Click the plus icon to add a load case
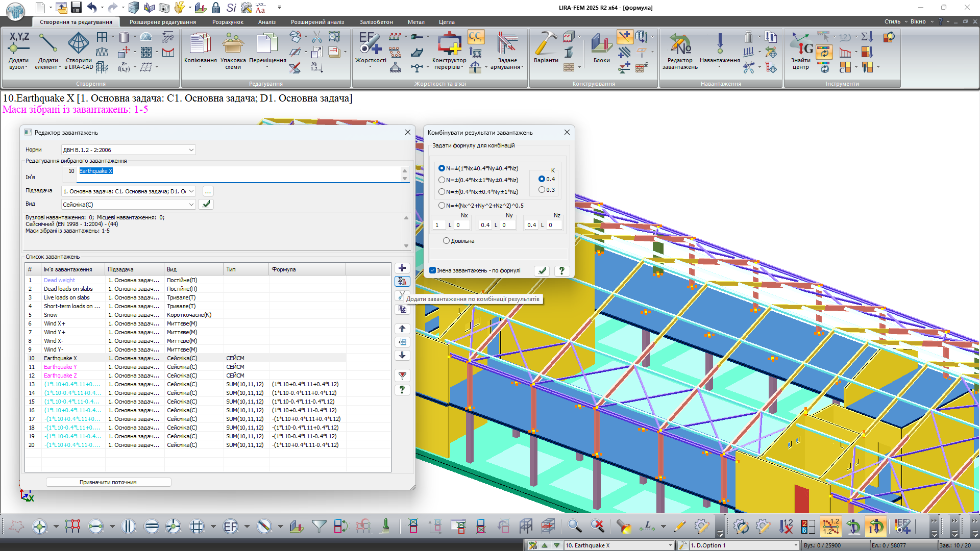Viewport: 980px width, 551px height. 402,268
